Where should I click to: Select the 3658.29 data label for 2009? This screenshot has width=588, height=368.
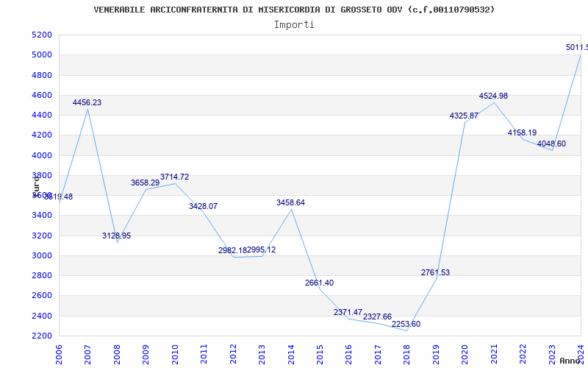coord(145,183)
